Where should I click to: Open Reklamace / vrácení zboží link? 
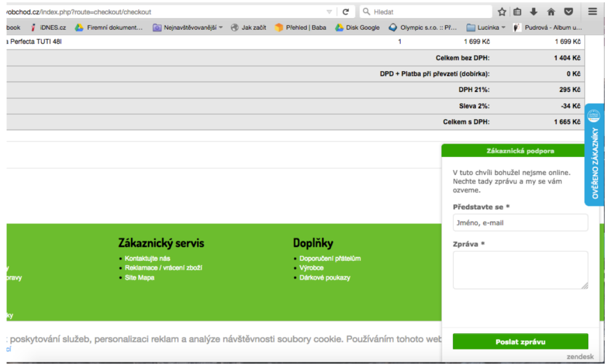[163, 268]
